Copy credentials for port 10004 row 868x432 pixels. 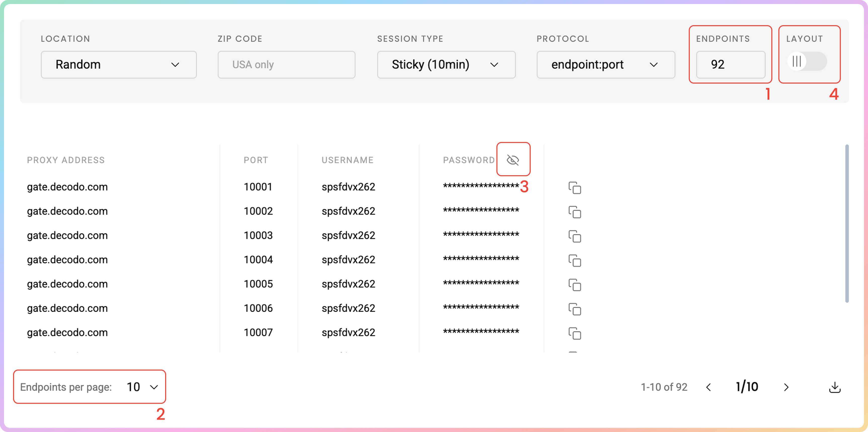click(574, 261)
